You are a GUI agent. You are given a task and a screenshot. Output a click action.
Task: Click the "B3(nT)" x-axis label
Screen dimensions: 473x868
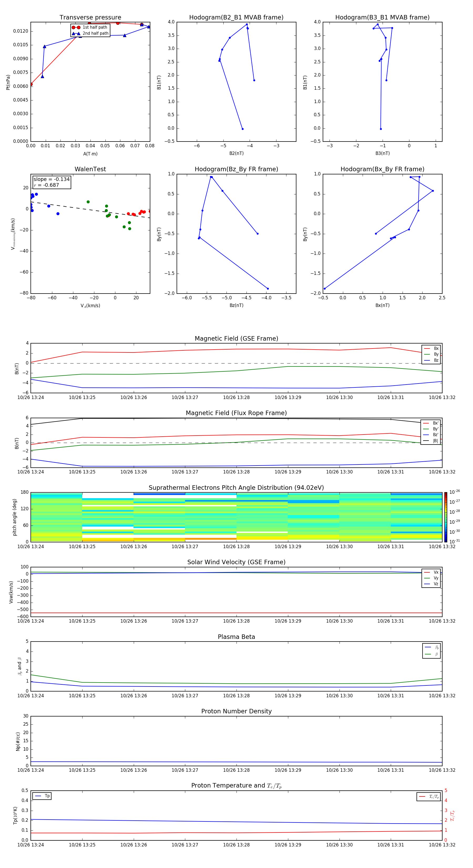click(x=382, y=153)
